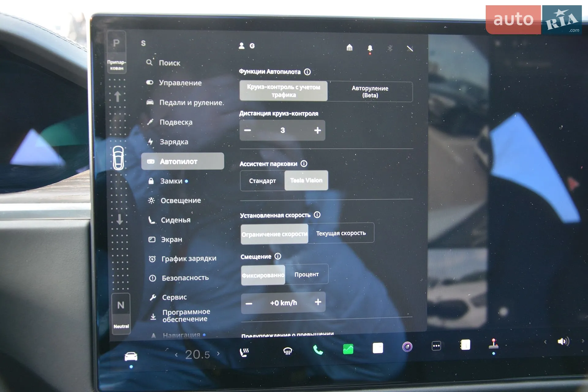Select Процент offset option
The height and width of the screenshot is (392, 588).
307,274
